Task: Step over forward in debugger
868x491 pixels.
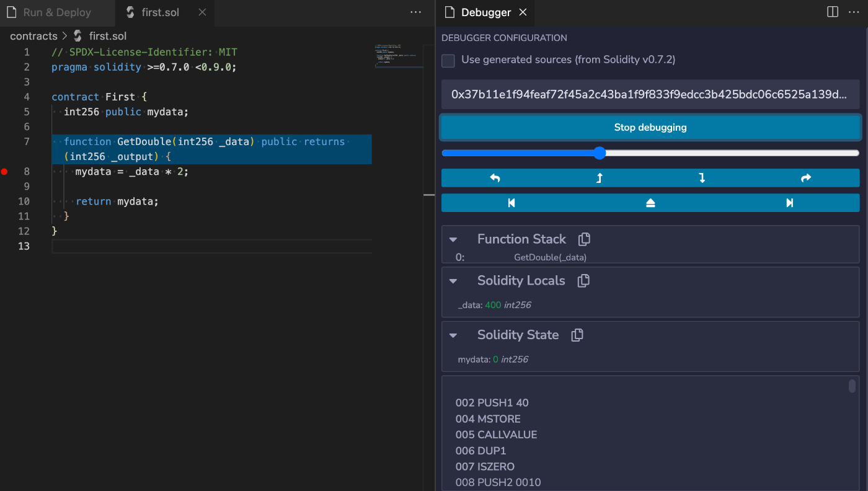Action: [806, 178]
